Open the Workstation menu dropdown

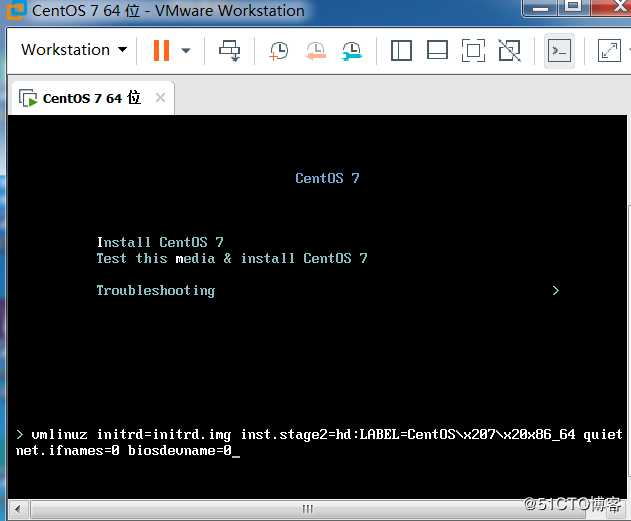74,50
